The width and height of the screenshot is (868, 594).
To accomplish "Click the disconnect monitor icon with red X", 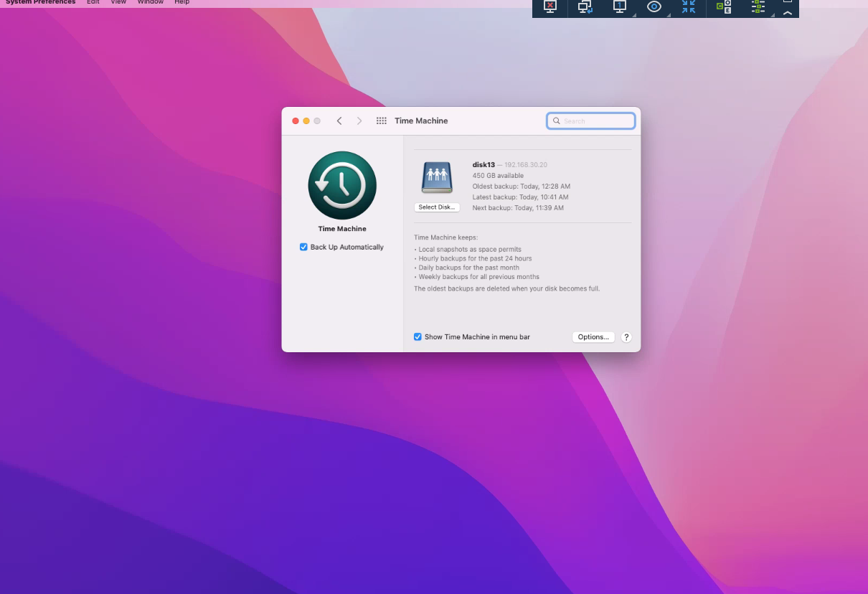I will 550,7.
